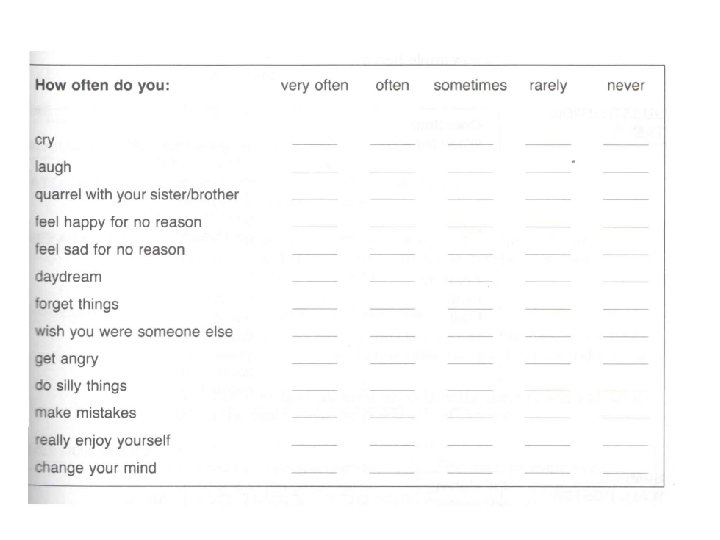The height and width of the screenshot is (540, 720).
Task: Click the 'sometimes' column header
Action: (x=470, y=86)
